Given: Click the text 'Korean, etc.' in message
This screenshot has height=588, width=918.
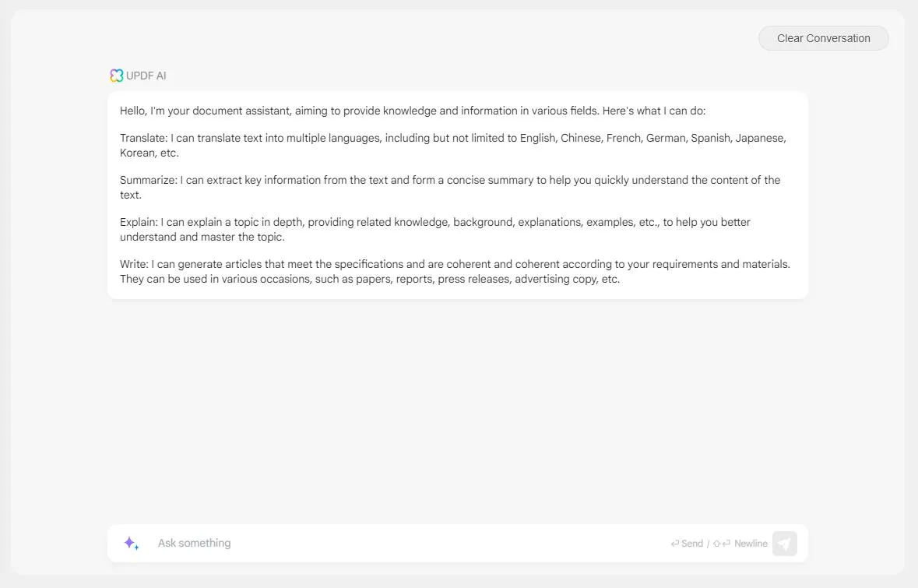Looking at the screenshot, I should [149, 153].
